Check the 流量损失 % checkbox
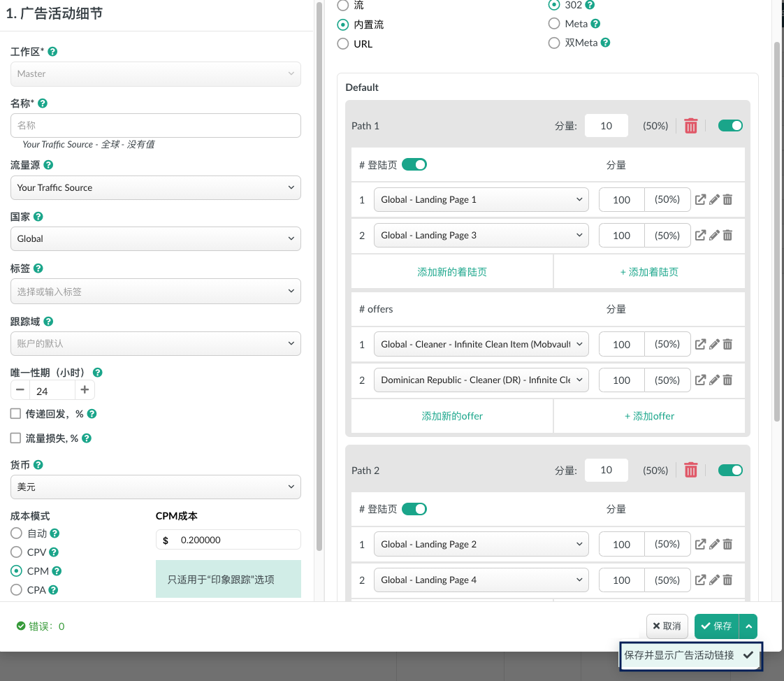Screen dimensions: 784x681 15,438
